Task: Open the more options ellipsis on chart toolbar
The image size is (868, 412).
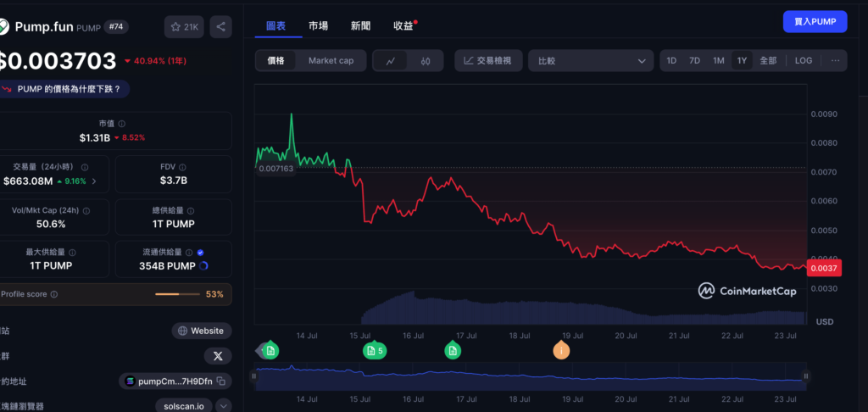Action: tap(835, 61)
